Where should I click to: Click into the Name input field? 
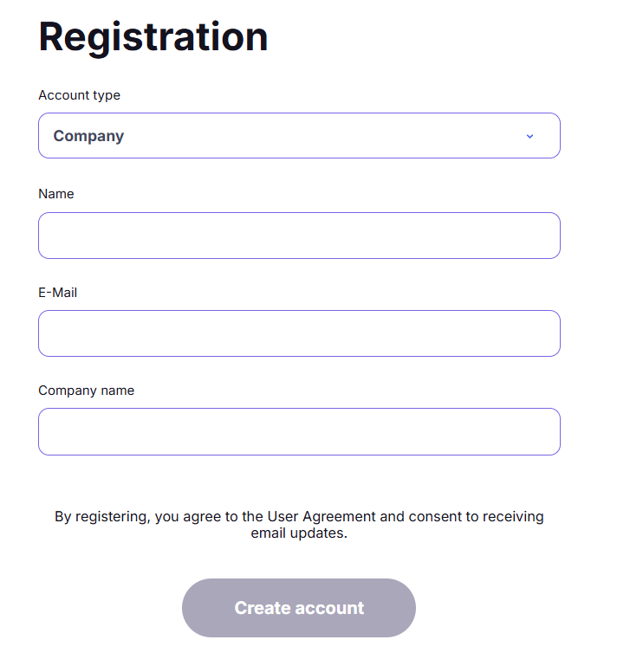pos(299,236)
